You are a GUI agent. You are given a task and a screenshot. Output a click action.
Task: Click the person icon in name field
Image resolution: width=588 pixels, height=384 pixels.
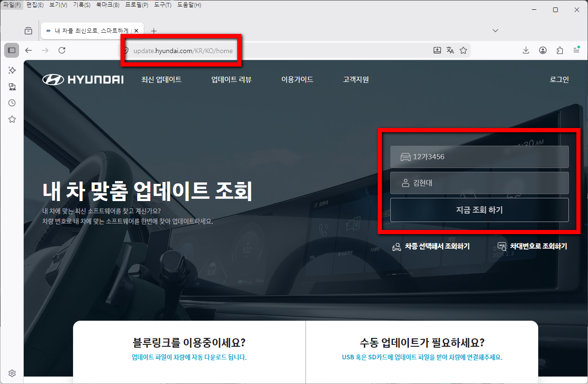click(406, 183)
